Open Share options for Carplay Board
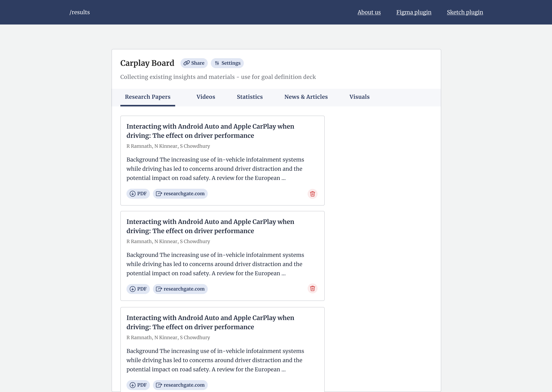The image size is (552, 392). click(x=194, y=63)
